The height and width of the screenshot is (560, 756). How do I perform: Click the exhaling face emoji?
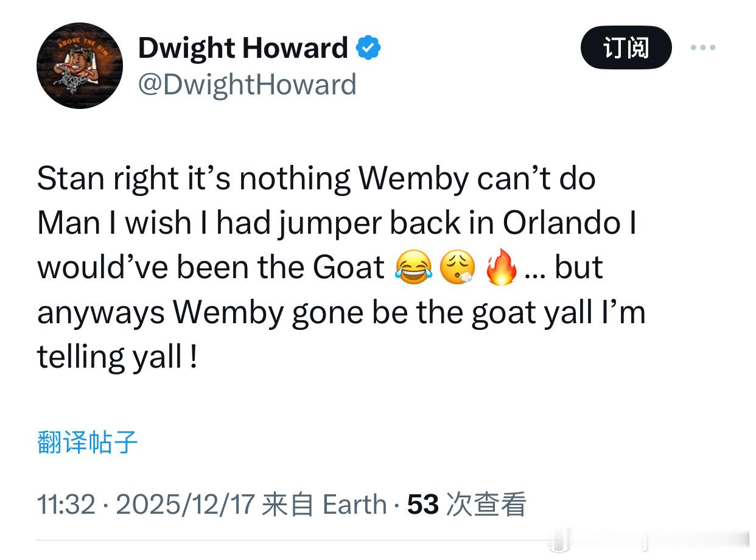[457, 268]
